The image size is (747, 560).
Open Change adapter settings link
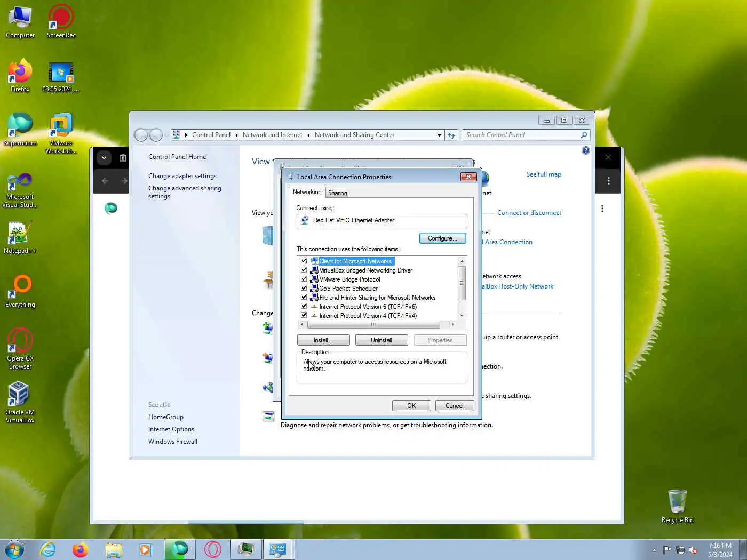pyautogui.click(x=182, y=176)
